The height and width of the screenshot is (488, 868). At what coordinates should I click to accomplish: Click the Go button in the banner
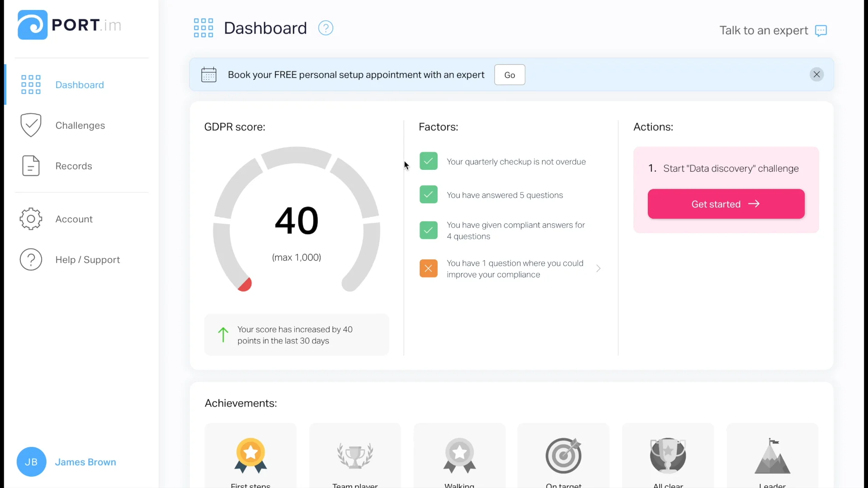509,75
